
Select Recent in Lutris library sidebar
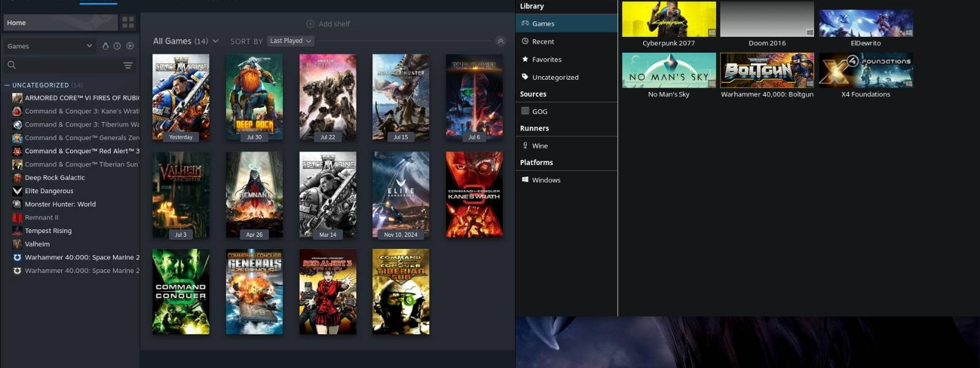[x=543, y=42]
